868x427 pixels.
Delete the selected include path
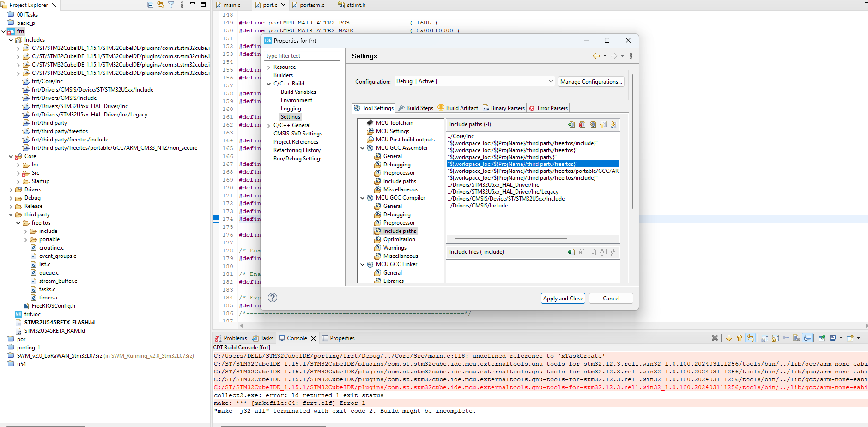click(582, 124)
